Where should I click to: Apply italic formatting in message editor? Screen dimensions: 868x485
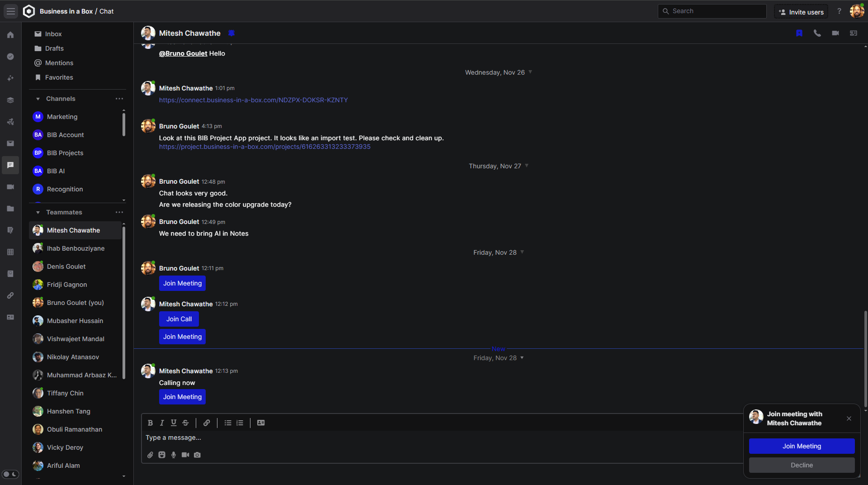162,423
